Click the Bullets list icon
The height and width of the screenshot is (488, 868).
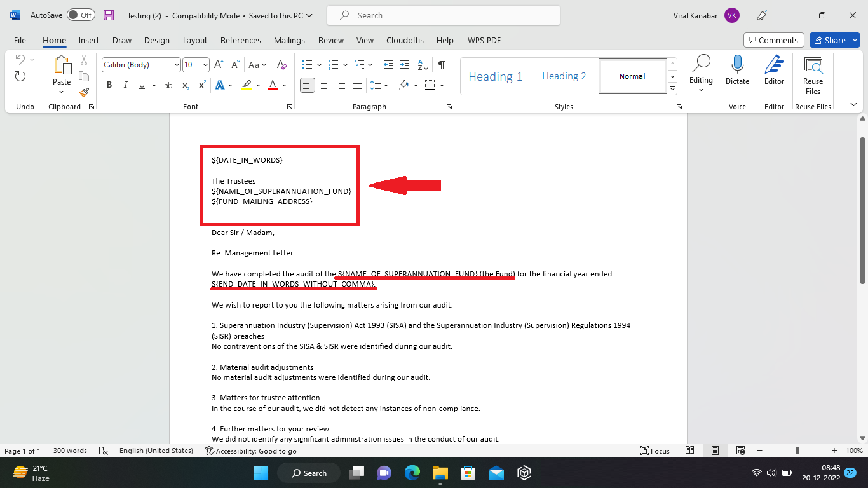[x=308, y=65]
